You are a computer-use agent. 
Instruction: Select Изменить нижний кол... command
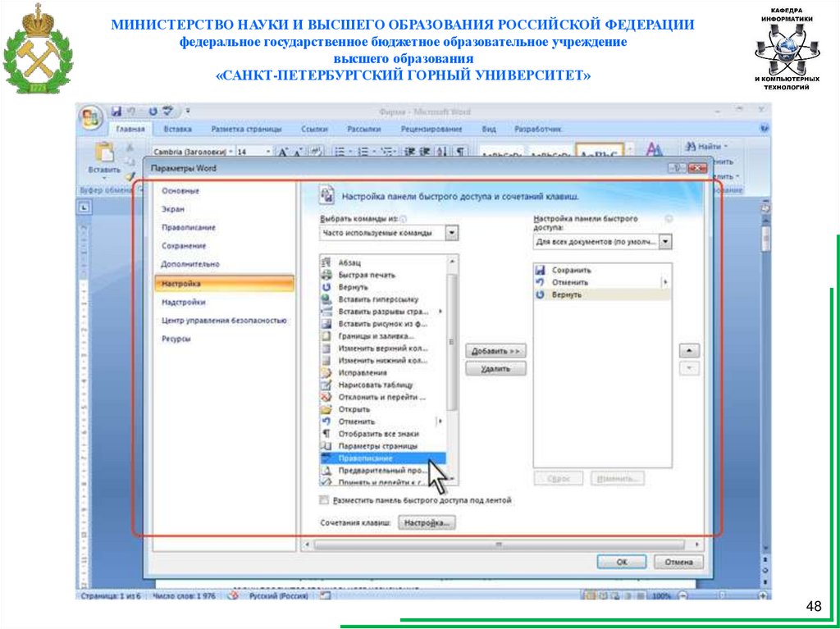(x=382, y=361)
